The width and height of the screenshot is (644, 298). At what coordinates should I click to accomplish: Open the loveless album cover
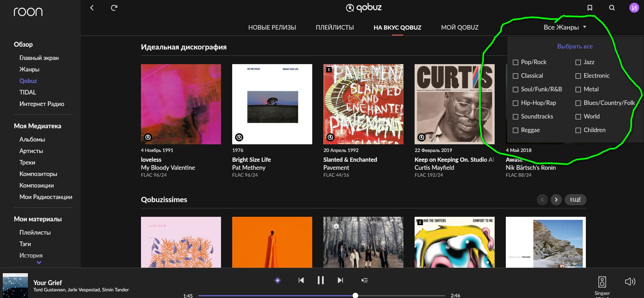[x=181, y=104]
